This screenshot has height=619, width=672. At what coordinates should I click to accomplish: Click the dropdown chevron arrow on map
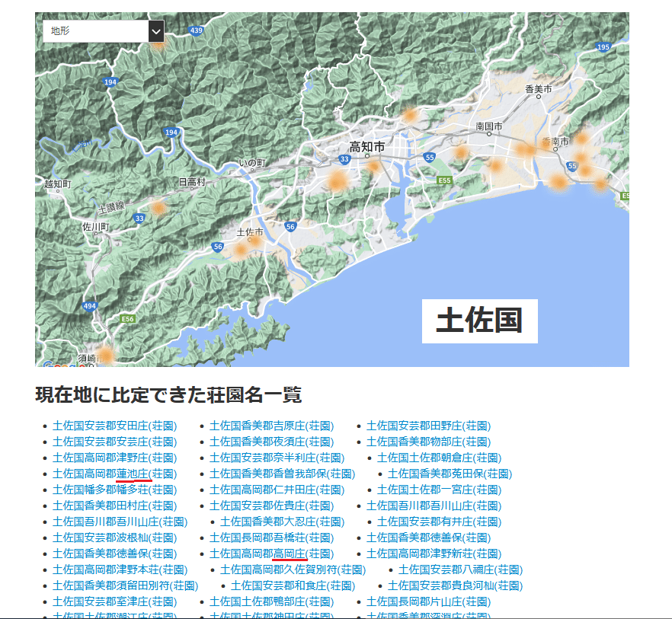[156, 31]
